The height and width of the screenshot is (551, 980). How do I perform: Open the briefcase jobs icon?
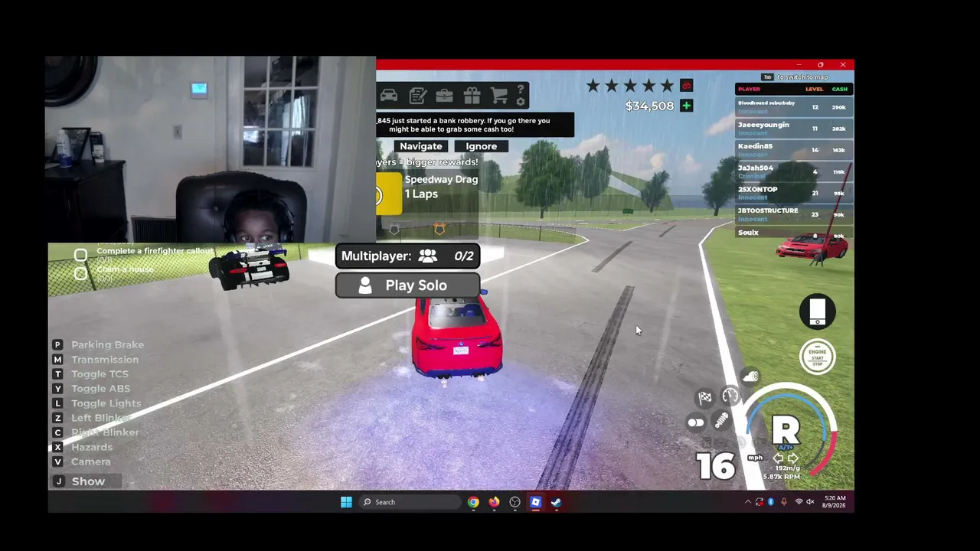pyautogui.click(x=445, y=96)
